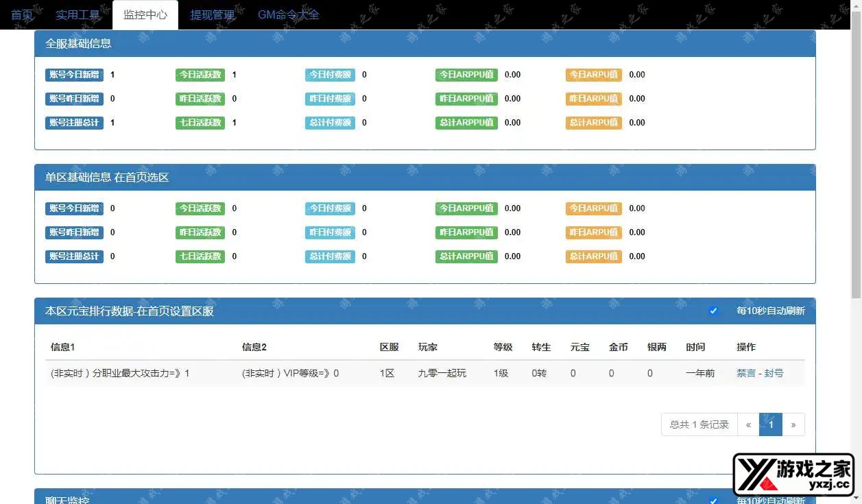The image size is (862, 504).
Task: Go to next page with » button
Action: [793, 424]
